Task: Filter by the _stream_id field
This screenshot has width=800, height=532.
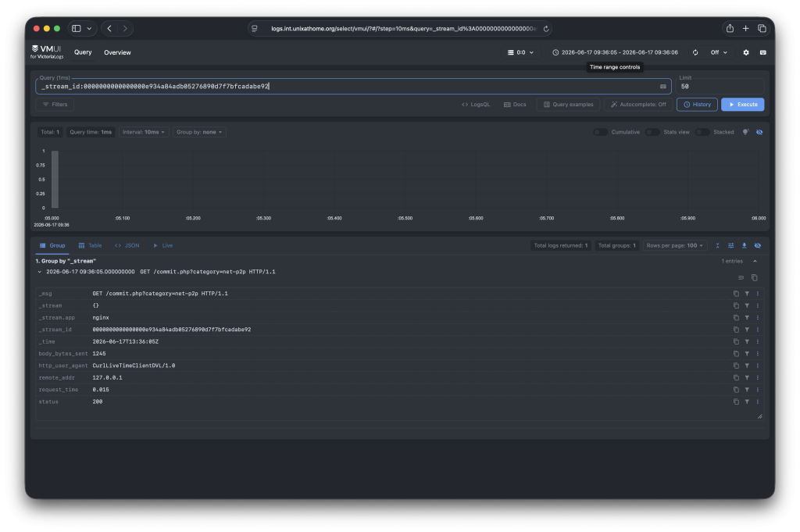Action: 747,330
